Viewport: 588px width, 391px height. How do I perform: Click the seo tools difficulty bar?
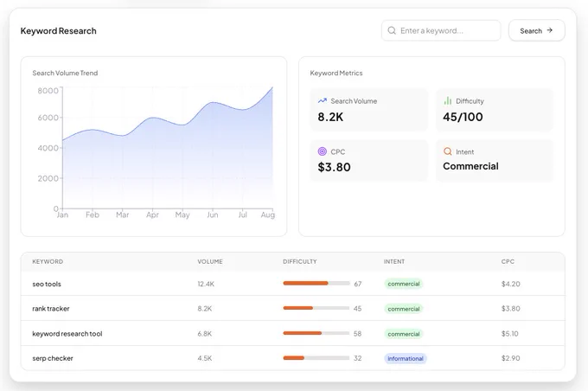[x=316, y=284]
